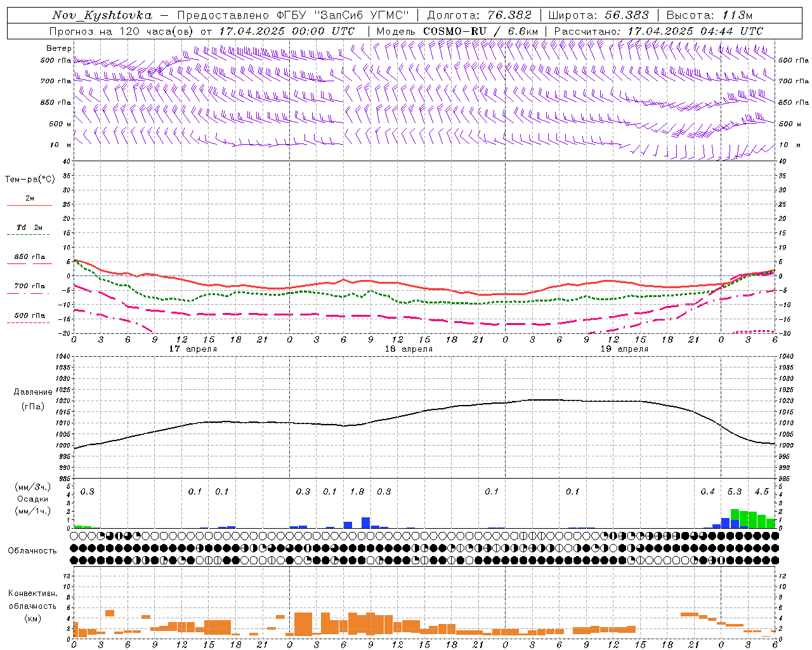Click the text Предоставлено ФГБУ "ЗапСиб УГМС"

pos(293,15)
